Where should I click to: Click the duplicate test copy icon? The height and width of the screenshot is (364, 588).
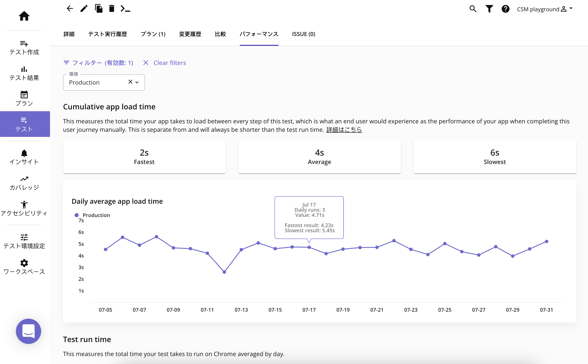point(98,9)
